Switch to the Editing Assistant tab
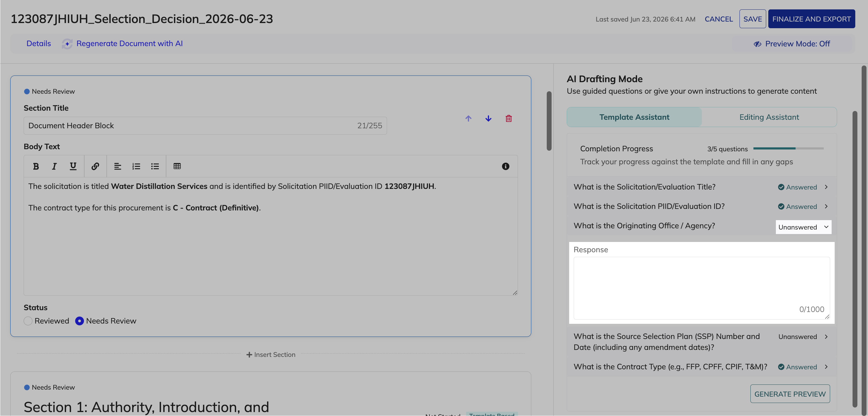This screenshot has width=868, height=416. (x=769, y=117)
